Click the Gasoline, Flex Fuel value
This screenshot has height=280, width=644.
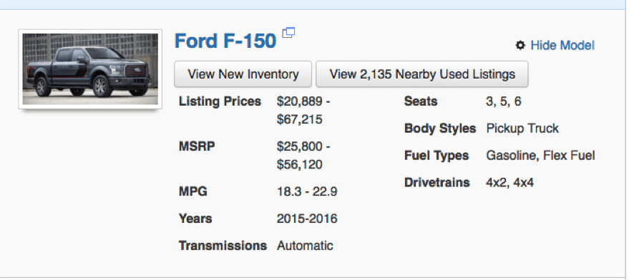coord(540,156)
